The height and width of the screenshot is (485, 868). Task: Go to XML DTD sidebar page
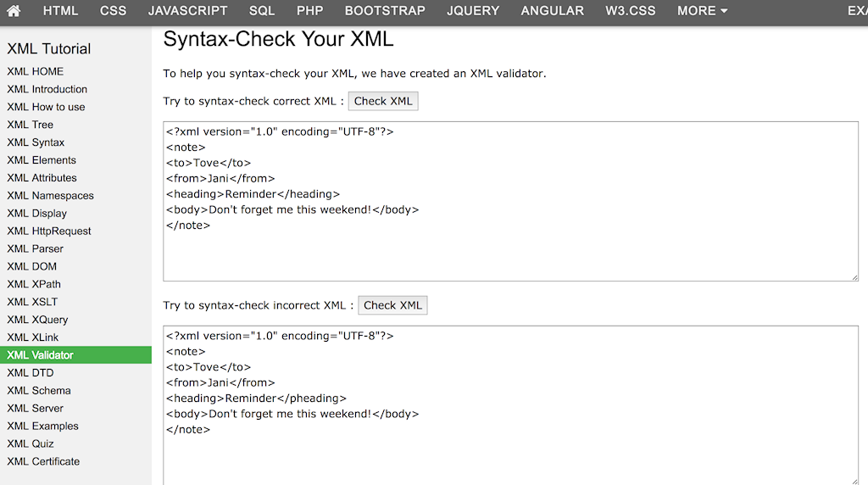(x=31, y=373)
